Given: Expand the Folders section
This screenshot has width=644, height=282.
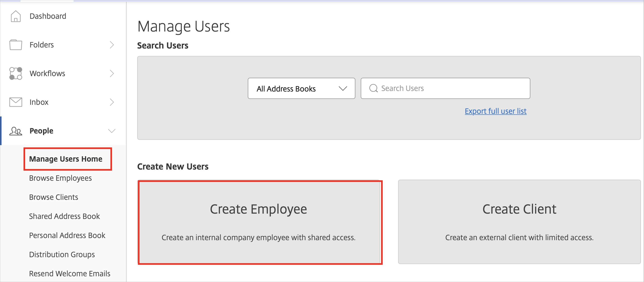Looking at the screenshot, I should pos(112,45).
